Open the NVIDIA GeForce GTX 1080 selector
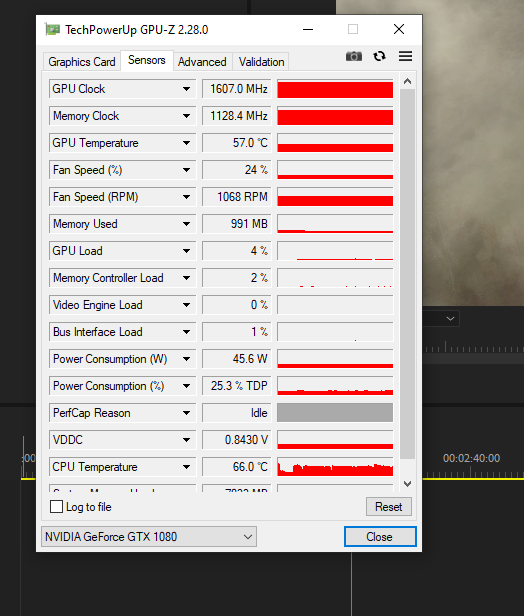The width and height of the screenshot is (524, 616). 149,537
